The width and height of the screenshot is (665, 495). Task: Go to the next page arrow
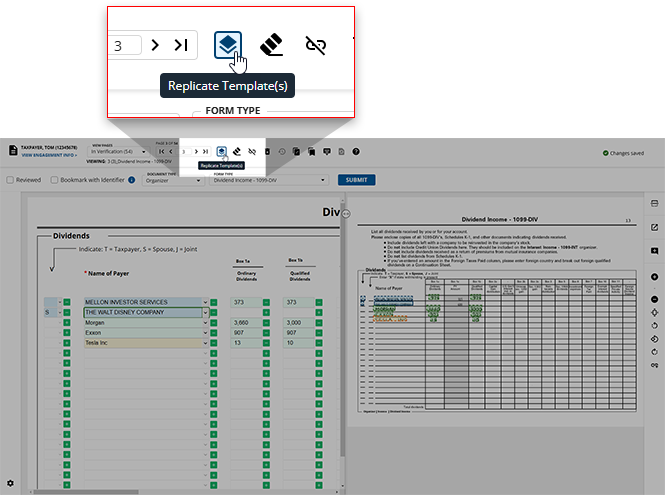click(x=196, y=151)
